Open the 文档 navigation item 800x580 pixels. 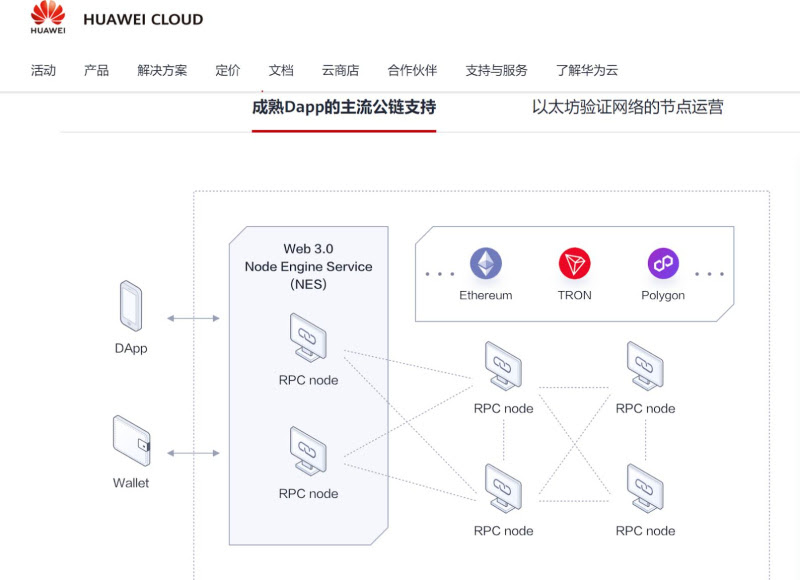pyautogui.click(x=281, y=70)
